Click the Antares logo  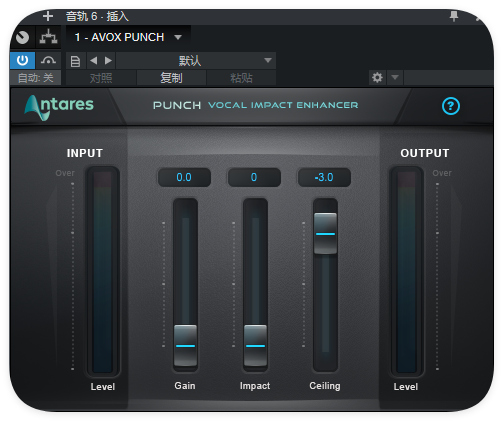tap(59, 107)
